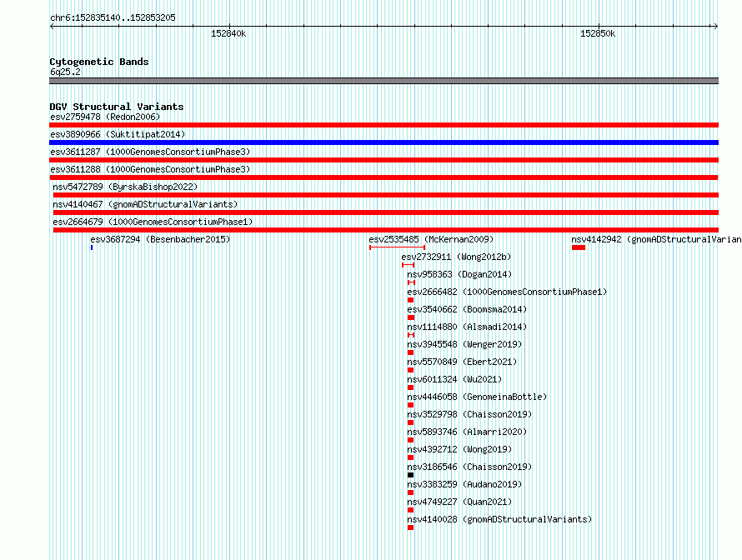742x560 pixels.
Task: Click nsv4142942 gnomAD variant label
Action: tap(656, 239)
